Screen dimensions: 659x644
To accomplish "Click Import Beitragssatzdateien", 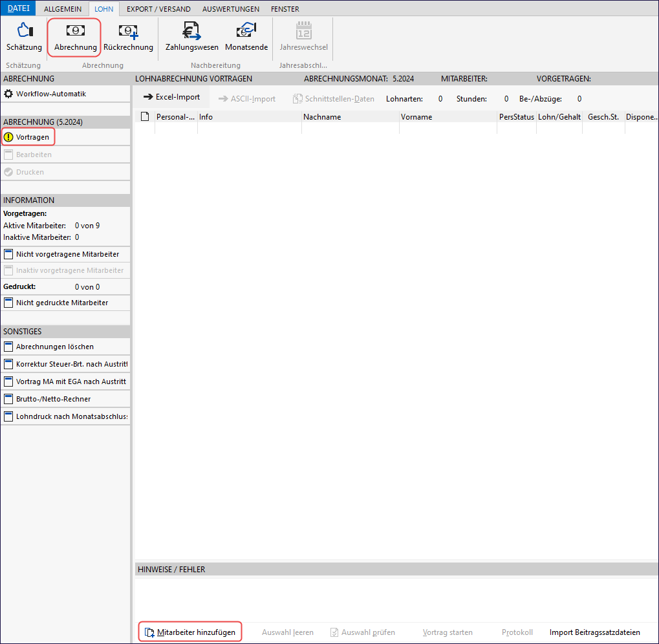I will pos(595,632).
